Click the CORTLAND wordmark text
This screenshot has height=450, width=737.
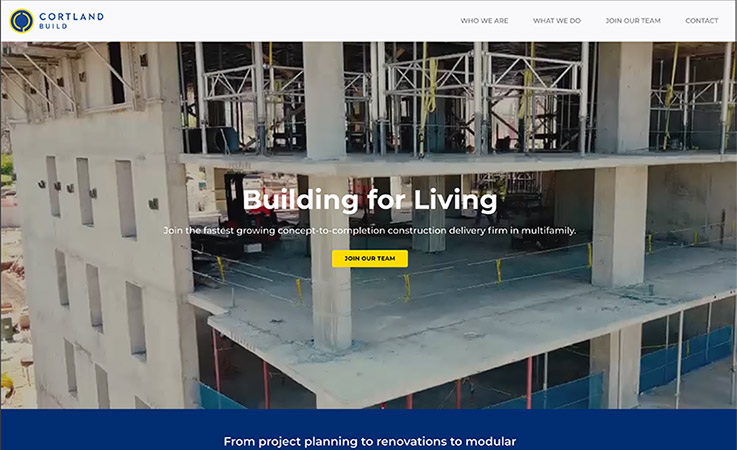pyautogui.click(x=71, y=16)
